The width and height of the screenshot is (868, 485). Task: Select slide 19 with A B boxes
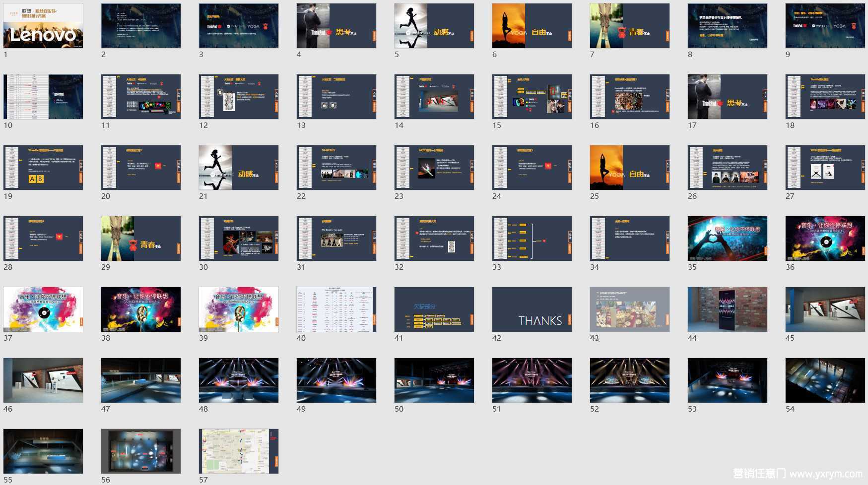[x=43, y=168]
